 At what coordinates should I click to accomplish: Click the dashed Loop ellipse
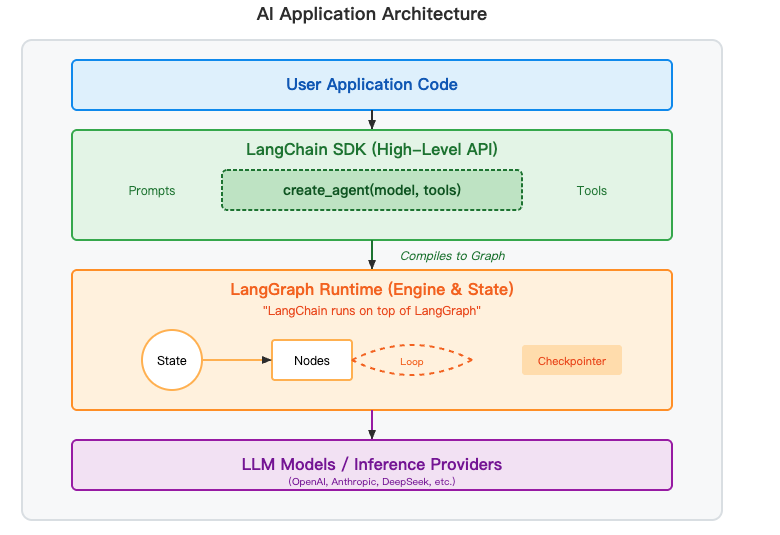[412, 360]
